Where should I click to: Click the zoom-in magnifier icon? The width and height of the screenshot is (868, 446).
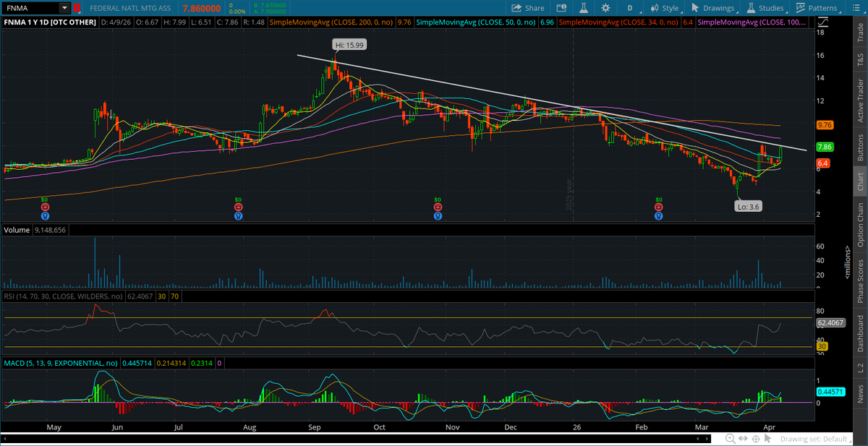tap(731, 439)
